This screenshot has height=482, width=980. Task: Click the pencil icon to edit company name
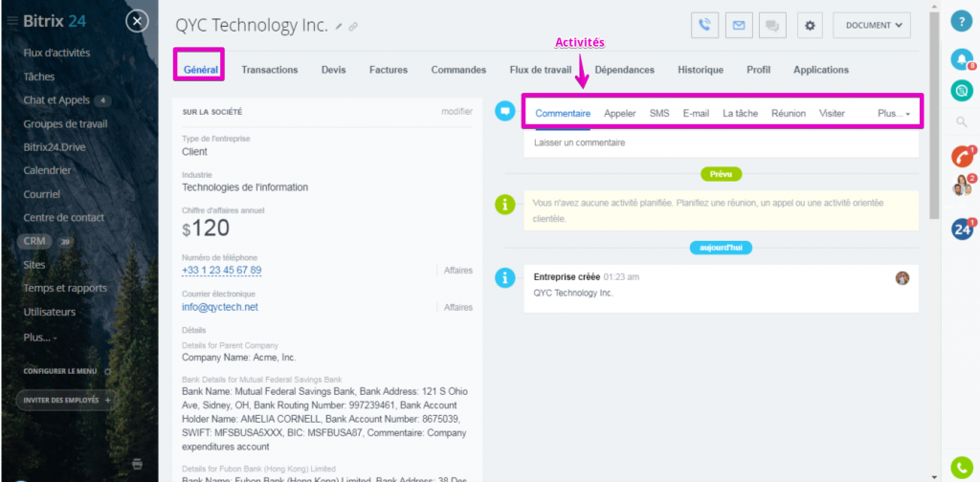(339, 26)
